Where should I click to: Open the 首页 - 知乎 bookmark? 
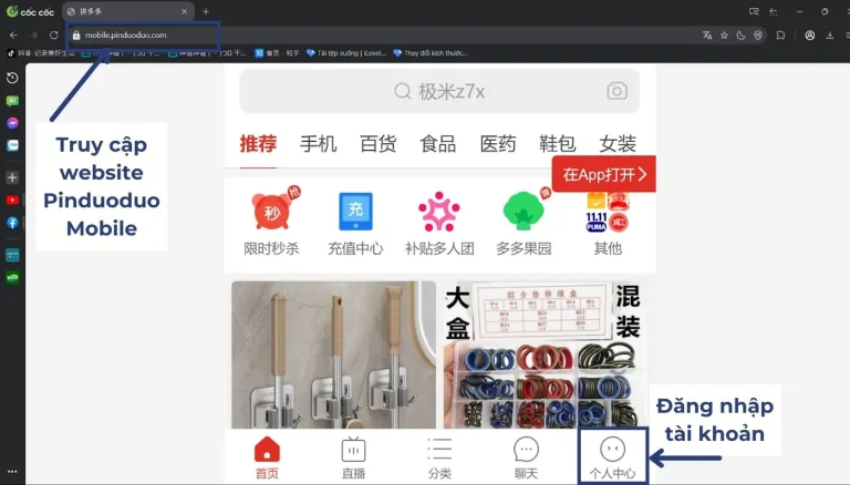click(277, 53)
